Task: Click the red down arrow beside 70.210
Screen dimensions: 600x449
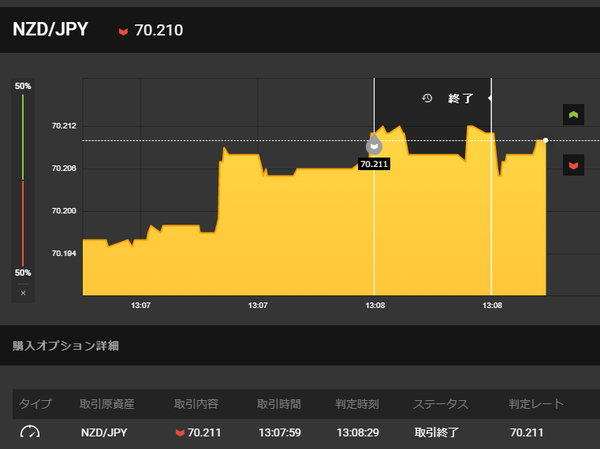Action: coord(123,31)
